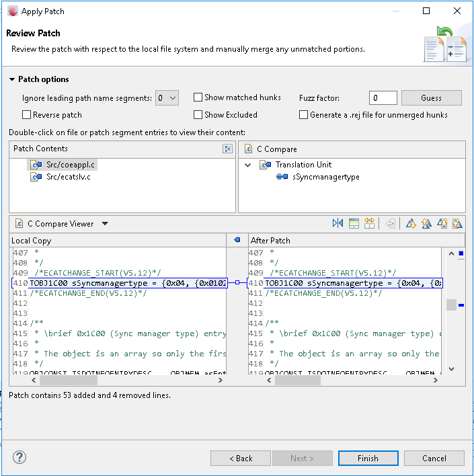Viewport: 474px width, 476px height.
Task: Check the Show matched hunks option
Action: point(198,97)
